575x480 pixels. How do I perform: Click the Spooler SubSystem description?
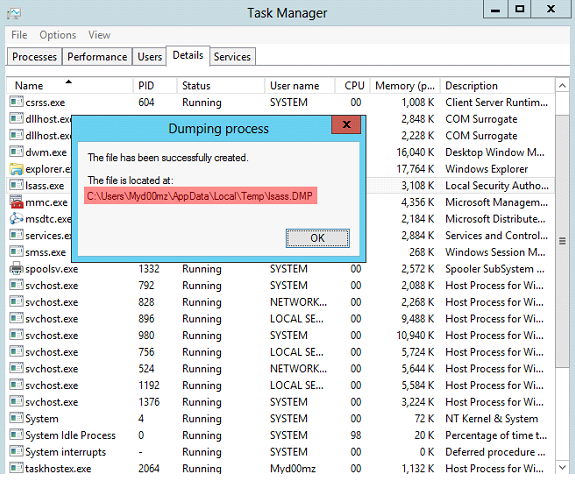(495, 269)
